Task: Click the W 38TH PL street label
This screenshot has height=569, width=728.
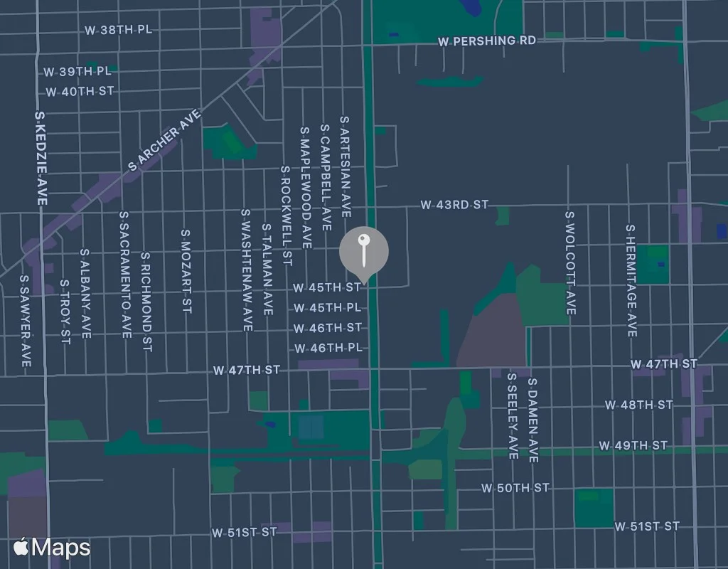Action: point(119,30)
